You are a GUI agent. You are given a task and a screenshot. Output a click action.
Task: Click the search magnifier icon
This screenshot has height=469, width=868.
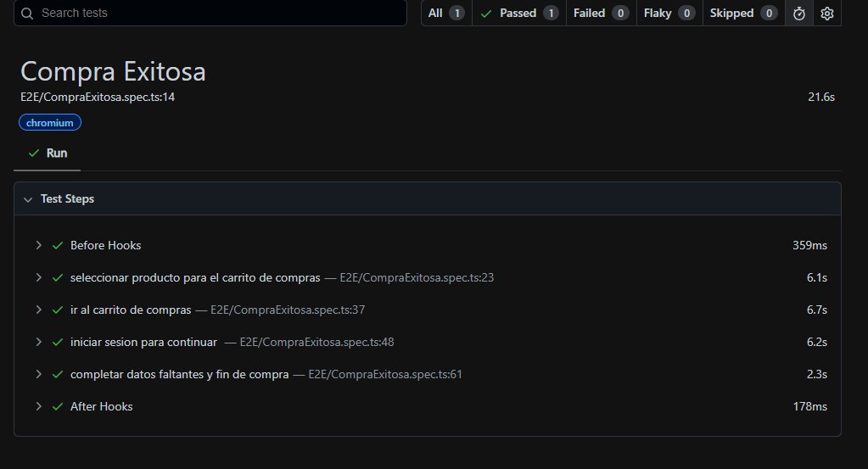pos(27,14)
